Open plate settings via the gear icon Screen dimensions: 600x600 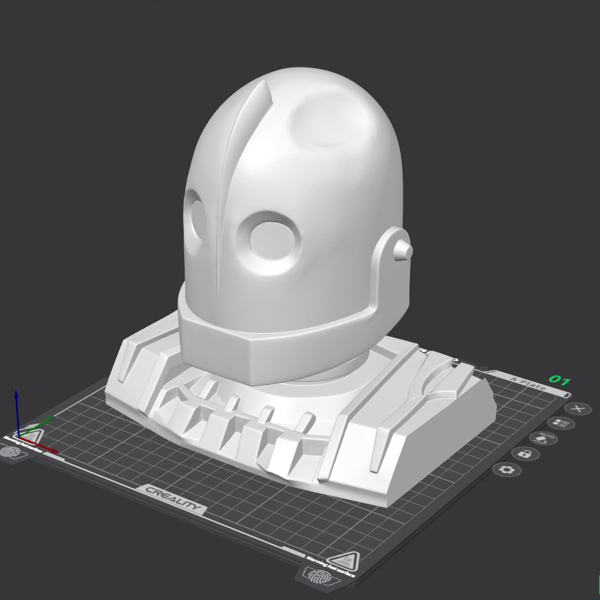(x=507, y=470)
